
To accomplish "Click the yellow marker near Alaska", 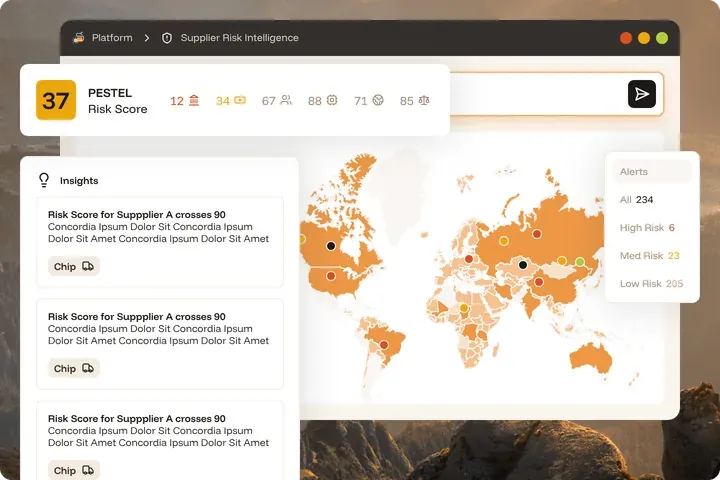I will [x=302, y=239].
